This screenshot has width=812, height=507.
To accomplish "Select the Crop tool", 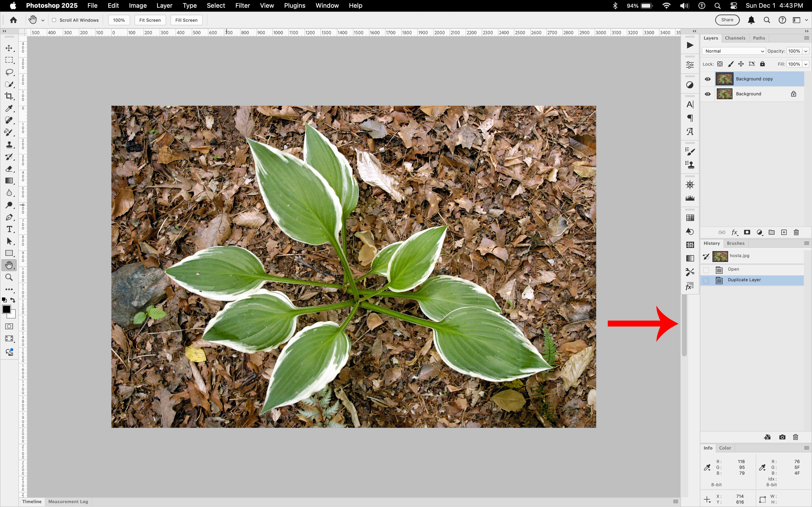I will point(9,96).
